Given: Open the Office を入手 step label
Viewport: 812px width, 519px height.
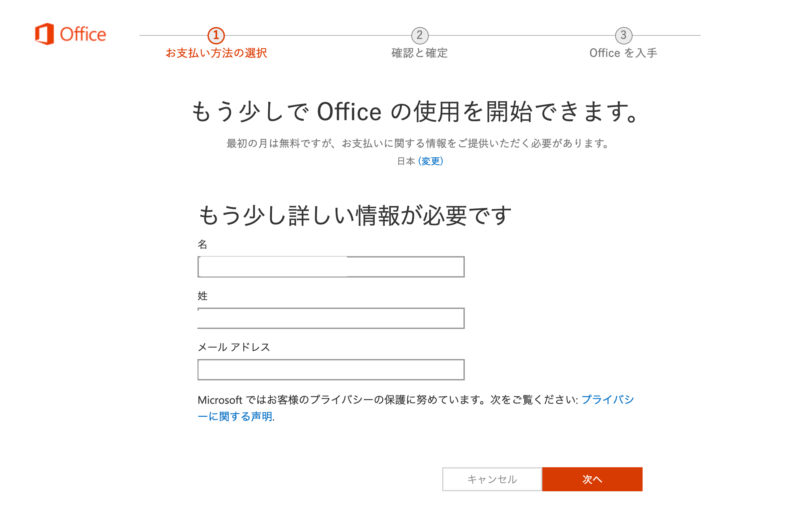Looking at the screenshot, I should (x=624, y=53).
